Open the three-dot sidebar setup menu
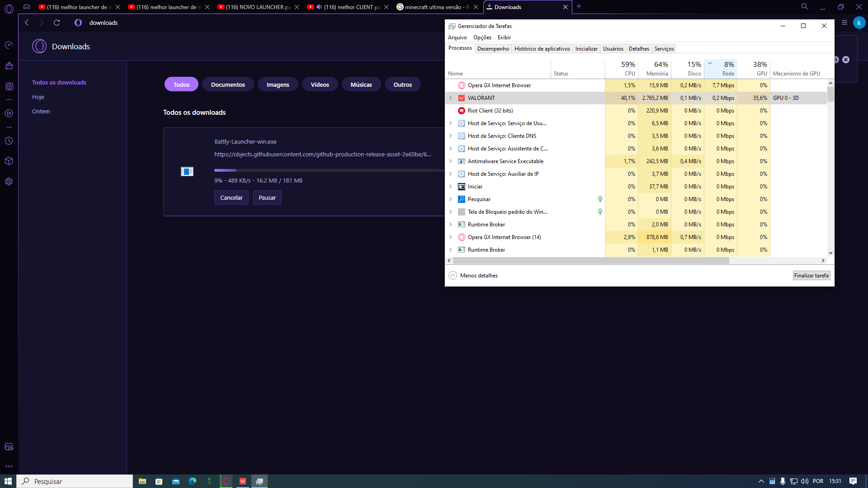This screenshot has height=488, width=868. click(x=9, y=466)
